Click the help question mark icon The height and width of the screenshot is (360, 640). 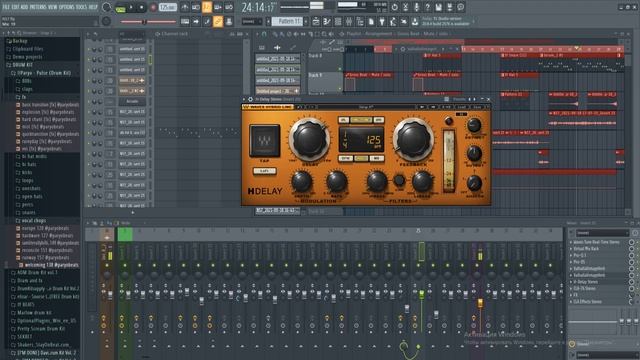[x=427, y=7]
